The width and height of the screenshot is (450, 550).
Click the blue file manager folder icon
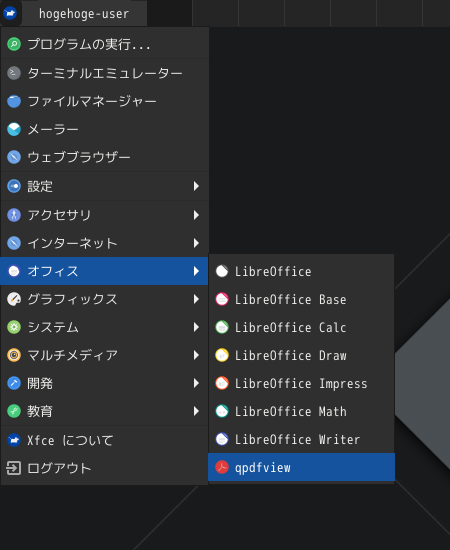(14, 101)
